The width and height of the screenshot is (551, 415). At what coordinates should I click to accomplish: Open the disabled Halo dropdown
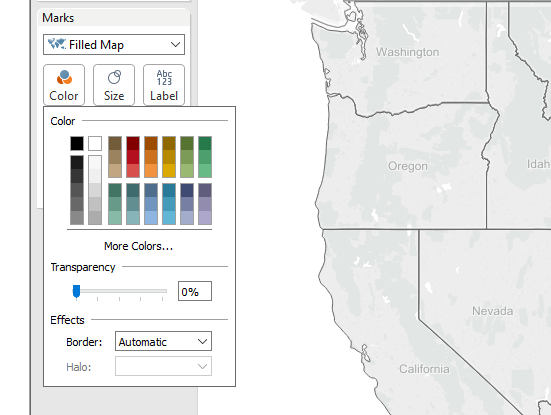point(163,366)
